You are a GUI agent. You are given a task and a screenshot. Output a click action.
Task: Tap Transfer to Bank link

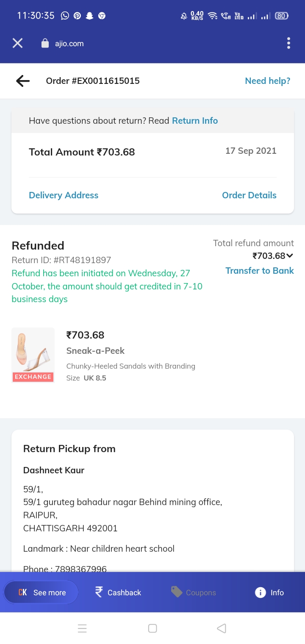coord(259,271)
